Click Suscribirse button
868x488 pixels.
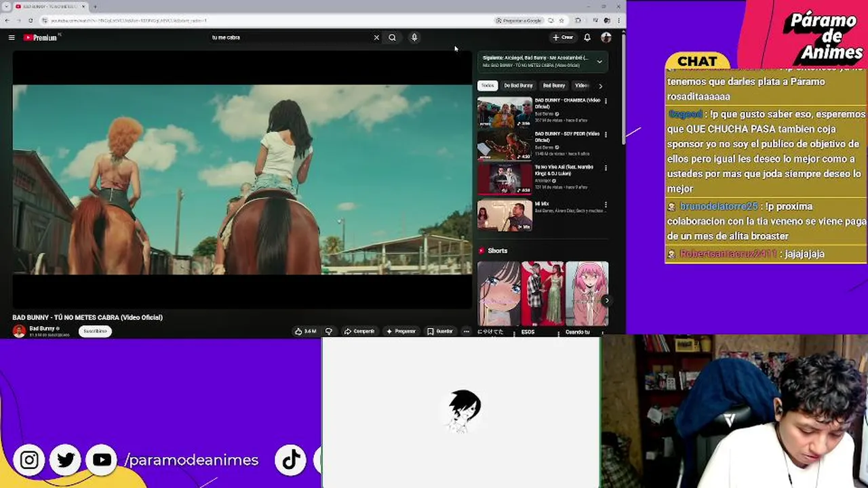tap(95, 331)
